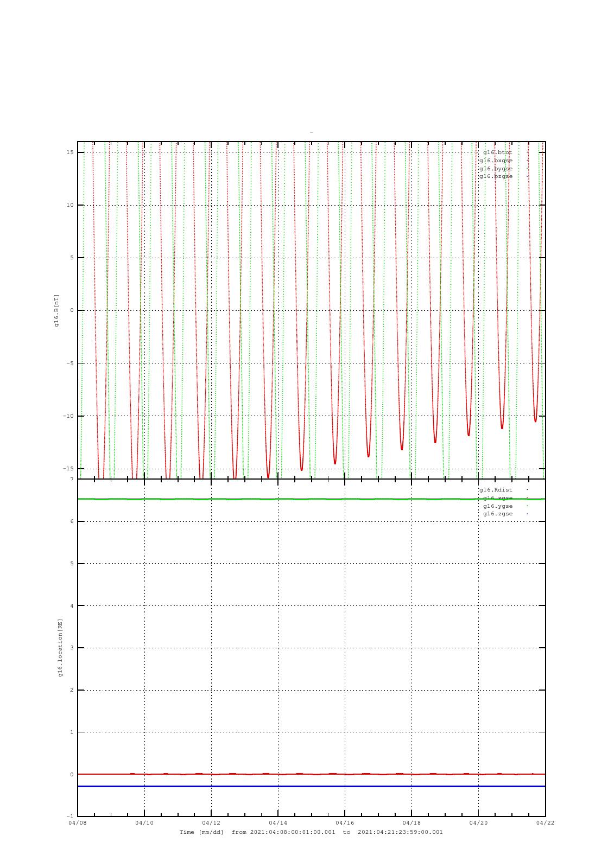
Task: Select the g16.ygse legend entry
Action: click(498, 506)
